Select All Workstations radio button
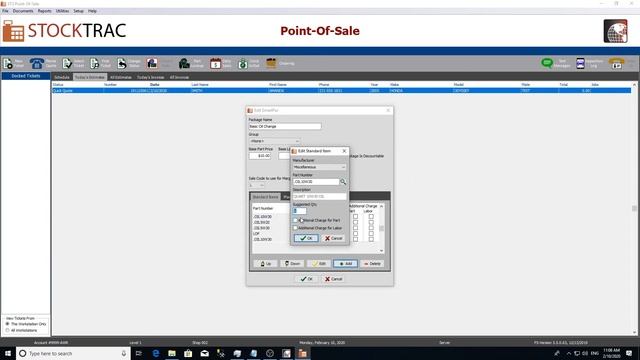This screenshot has width=640, height=360. (7, 330)
